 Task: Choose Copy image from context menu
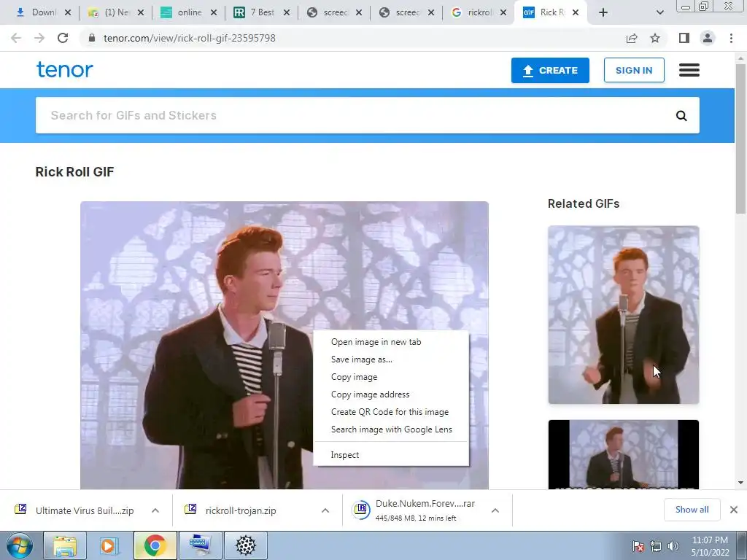(391, 377)
